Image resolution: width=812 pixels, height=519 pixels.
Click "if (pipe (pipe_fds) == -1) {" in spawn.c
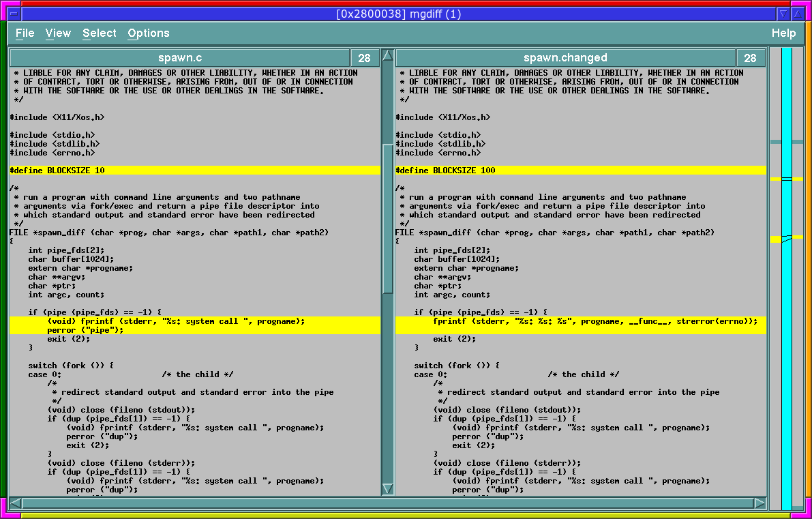pyautogui.click(x=95, y=312)
